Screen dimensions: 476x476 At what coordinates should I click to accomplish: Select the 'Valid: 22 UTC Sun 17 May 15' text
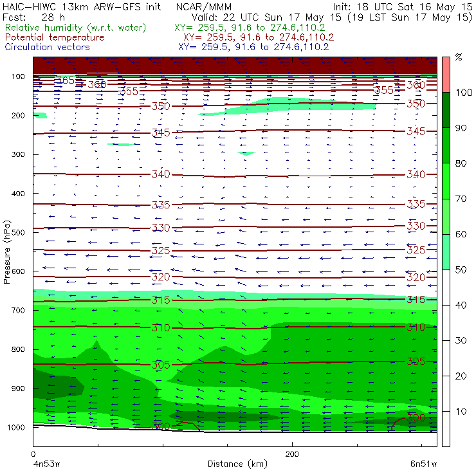click(268, 17)
